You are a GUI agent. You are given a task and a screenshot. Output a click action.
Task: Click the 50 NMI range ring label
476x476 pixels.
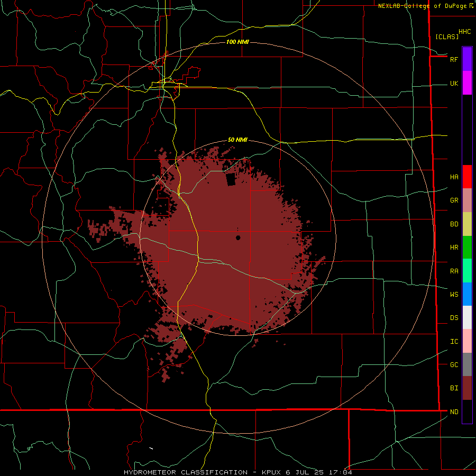click(x=237, y=140)
